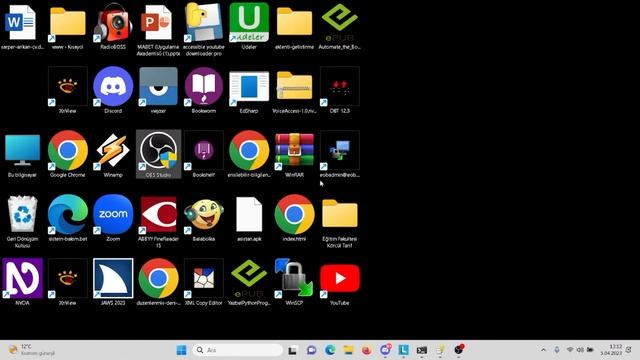Screen dimensions: 640x360
Task: Select the sistem-bakım.bat Edge shortcut icon
Action: (68, 214)
